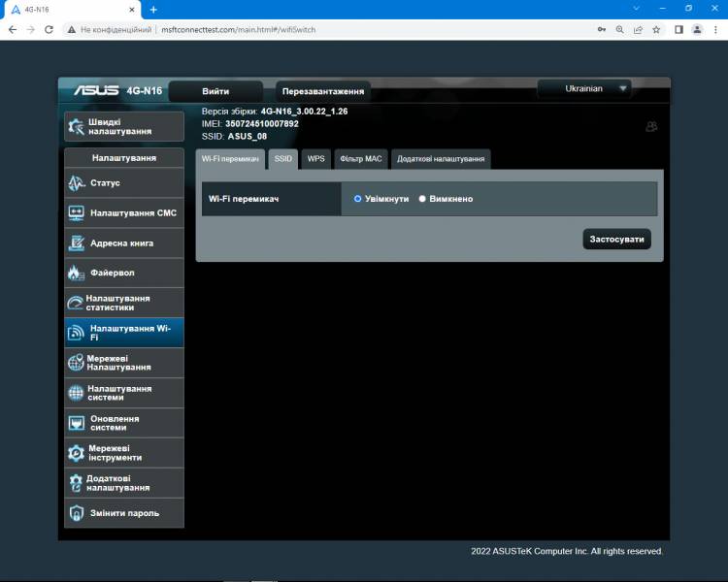This screenshot has width=728, height=582.
Task: Click the browser address bar URL
Action: coord(238,30)
